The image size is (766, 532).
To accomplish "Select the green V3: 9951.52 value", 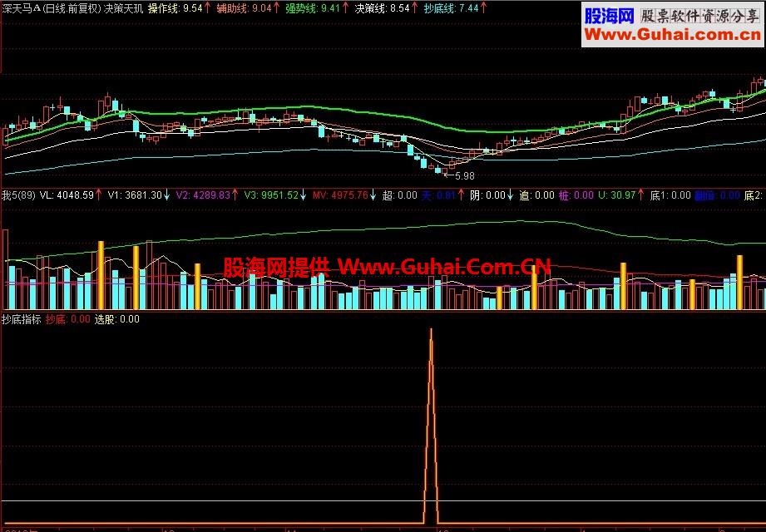I will click(271, 195).
